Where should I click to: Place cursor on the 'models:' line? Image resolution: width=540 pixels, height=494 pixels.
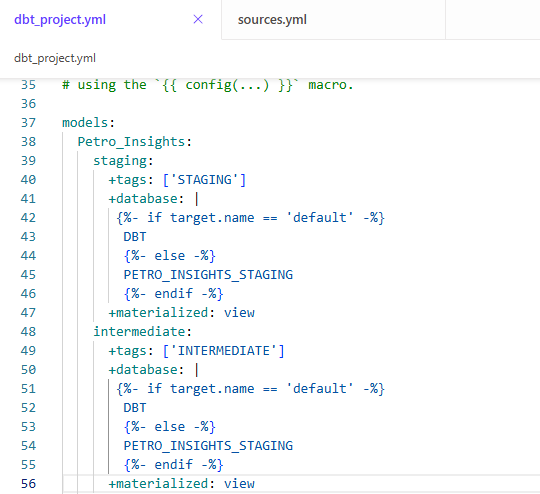88,123
